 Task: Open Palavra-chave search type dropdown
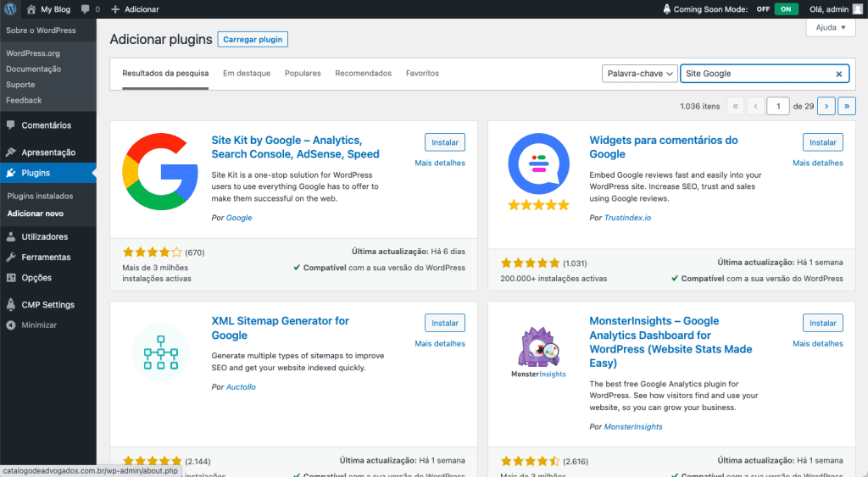pos(639,74)
